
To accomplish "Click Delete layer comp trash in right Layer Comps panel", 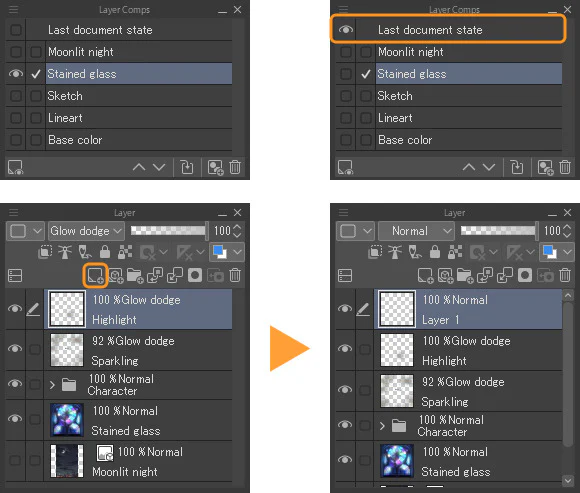I will (565, 168).
